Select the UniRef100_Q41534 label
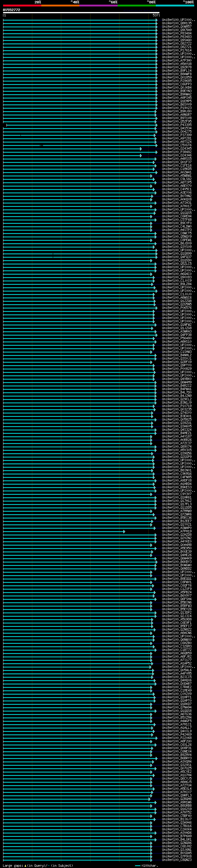 coord(176,128)
